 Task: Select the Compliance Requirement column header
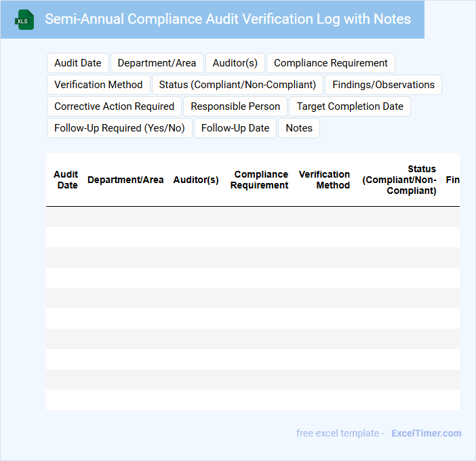coord(260,180)
